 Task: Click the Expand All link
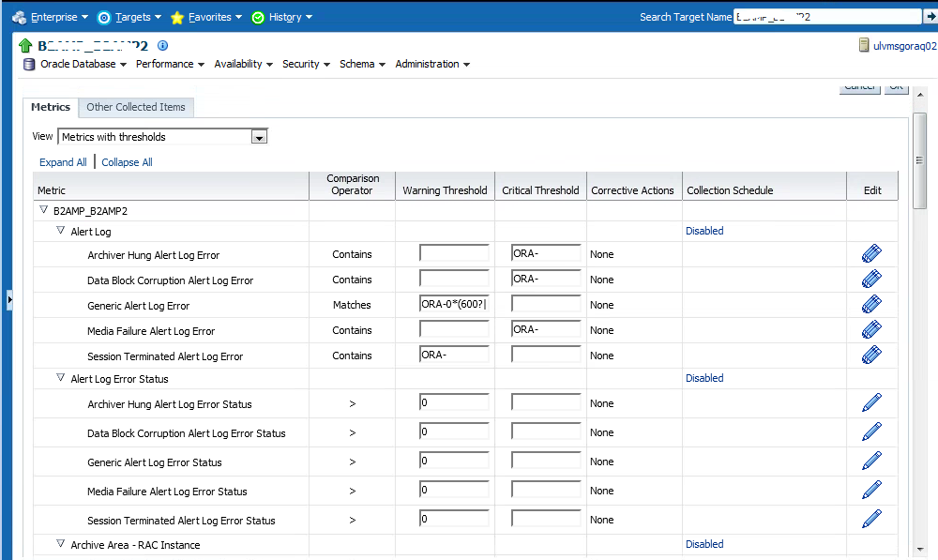(x=63, y=162)
